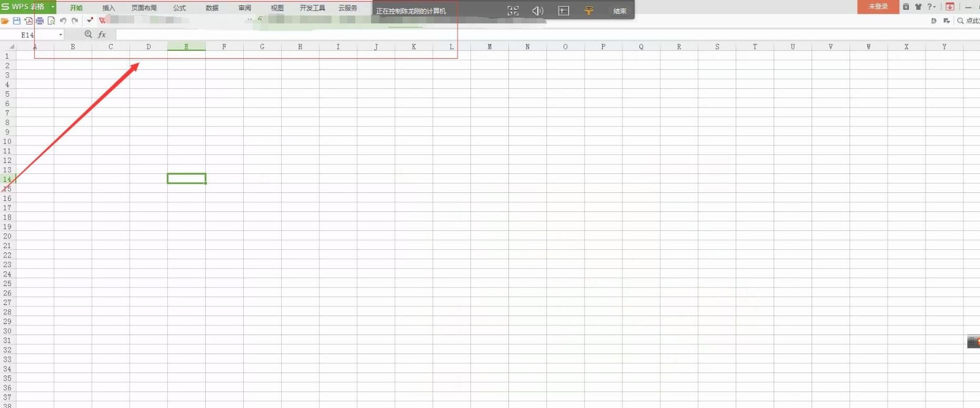Click the red download arrow icon

point(950,6)
